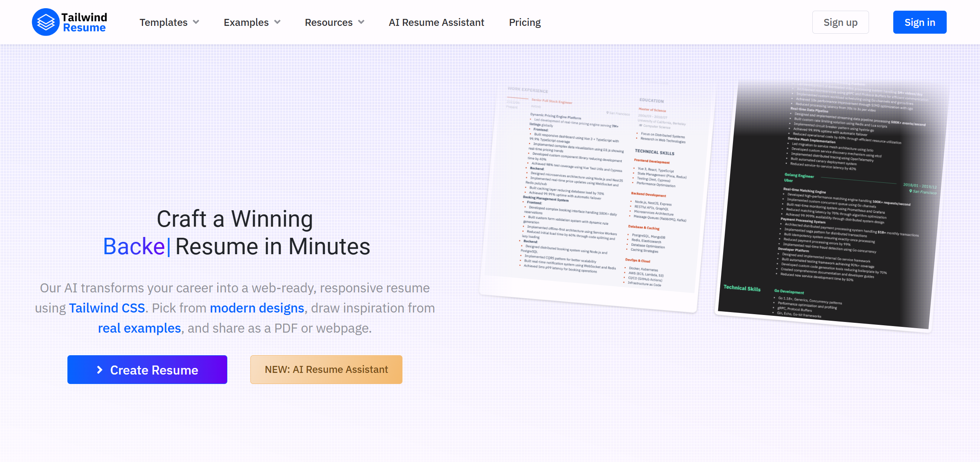The width and height of the screenshot is (980, 462).
Task: Follow the modern designs link
Action: click(257, 308)
